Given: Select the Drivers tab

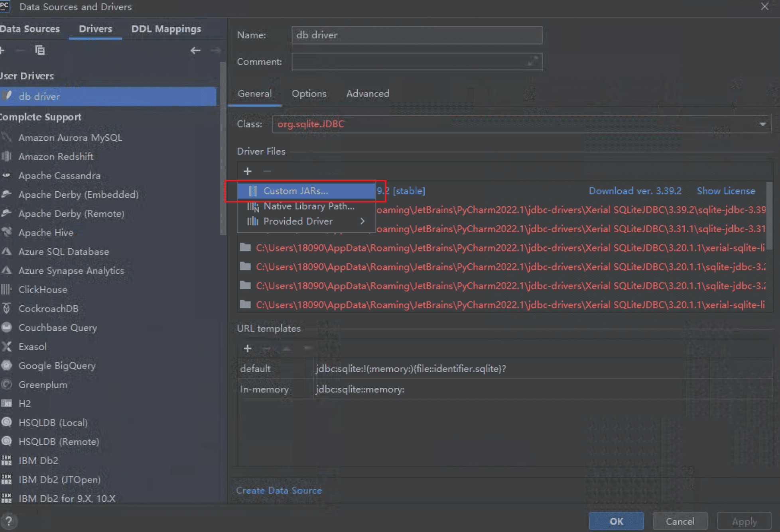Looking at the screenshot, I should (x=95, y=29).
